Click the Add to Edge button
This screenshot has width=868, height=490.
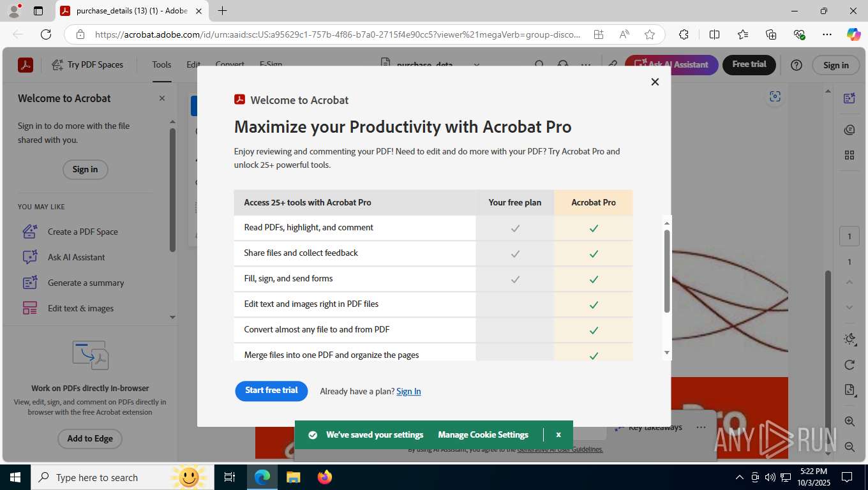tap(90, 438)
